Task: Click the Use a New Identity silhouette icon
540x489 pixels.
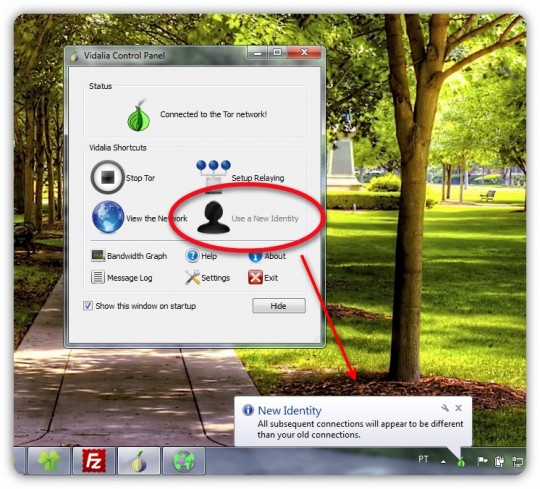Action: click(x=213, y=217)
